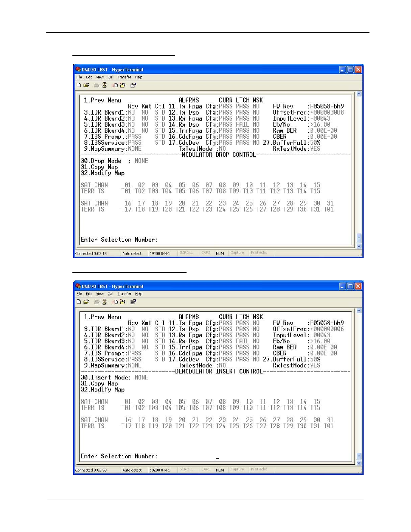Click '9.MapSummary:NONE' in Demodulator Insert window
The height and width of the screenshot is (532, 411).
[113, 365]
